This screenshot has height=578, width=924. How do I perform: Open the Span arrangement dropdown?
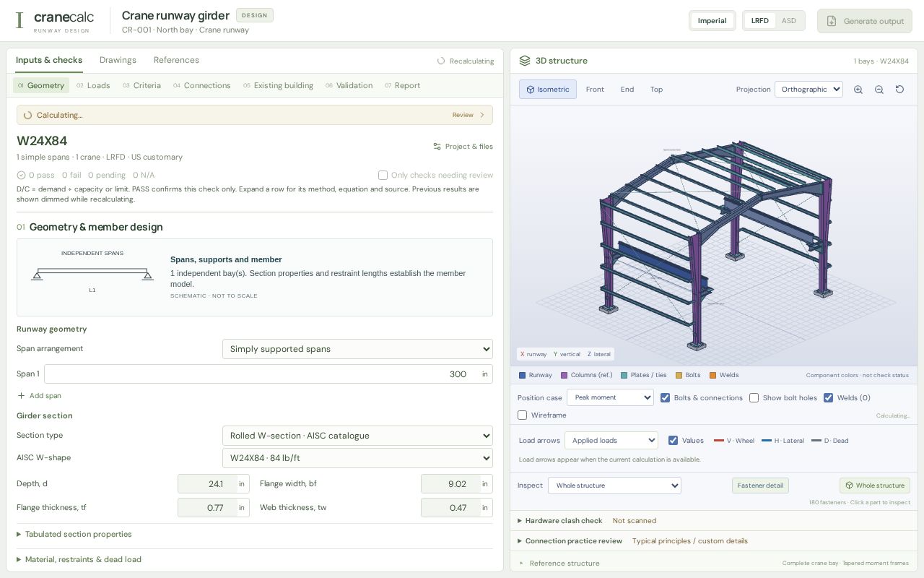pyautogui.click(x=357, y=349)
